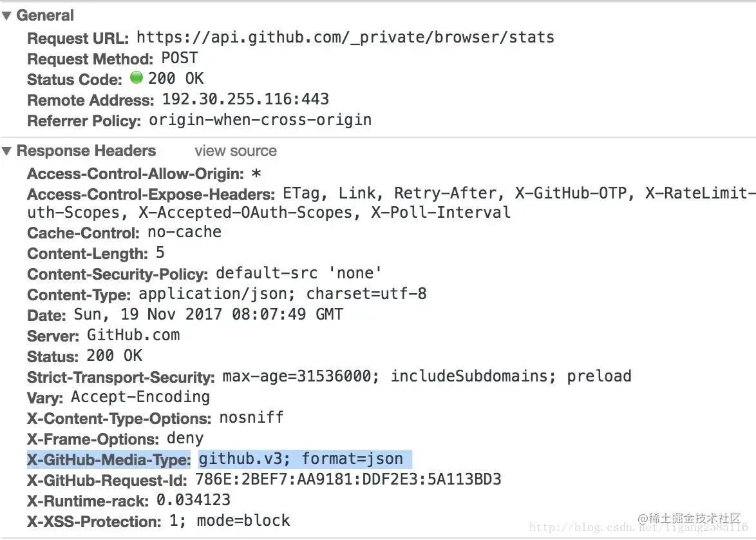Click the Content-Type header name

click(79, 294)
